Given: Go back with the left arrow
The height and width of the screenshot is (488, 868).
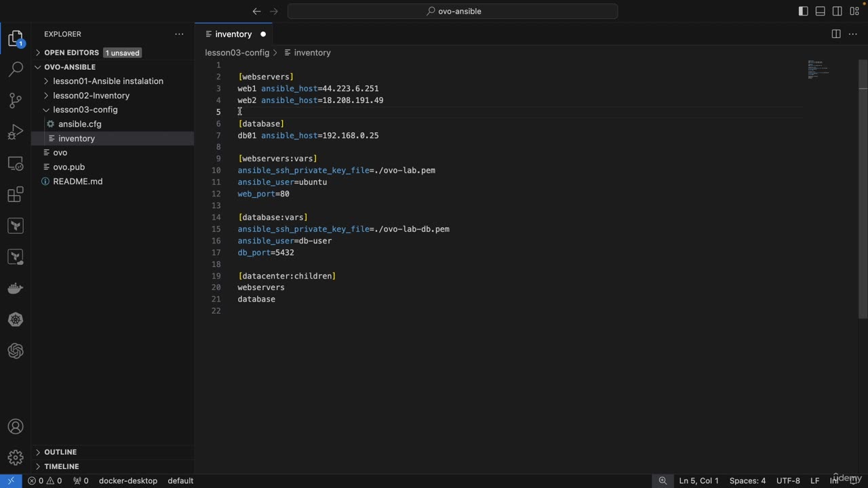Looking at the screenshot, I should click(256, 11).
